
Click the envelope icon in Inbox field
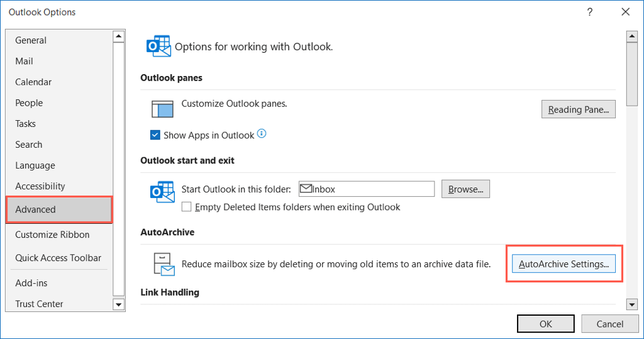[x=306, y=189]
